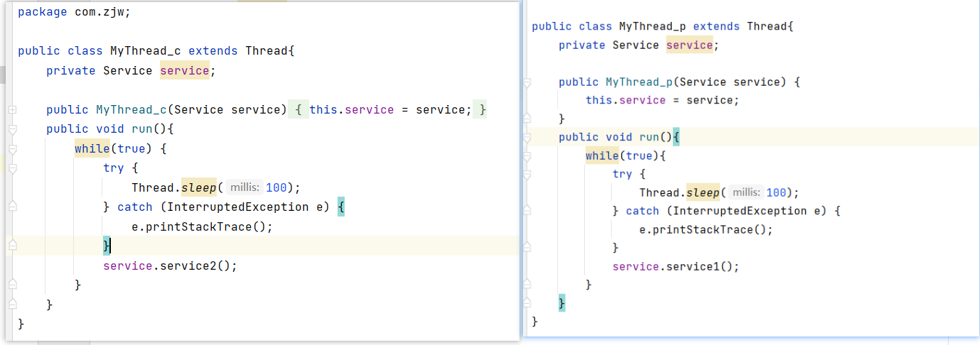
Task: Click folded body '{ this.service = service; }' in MyThread_c
Action: (387, 109)
